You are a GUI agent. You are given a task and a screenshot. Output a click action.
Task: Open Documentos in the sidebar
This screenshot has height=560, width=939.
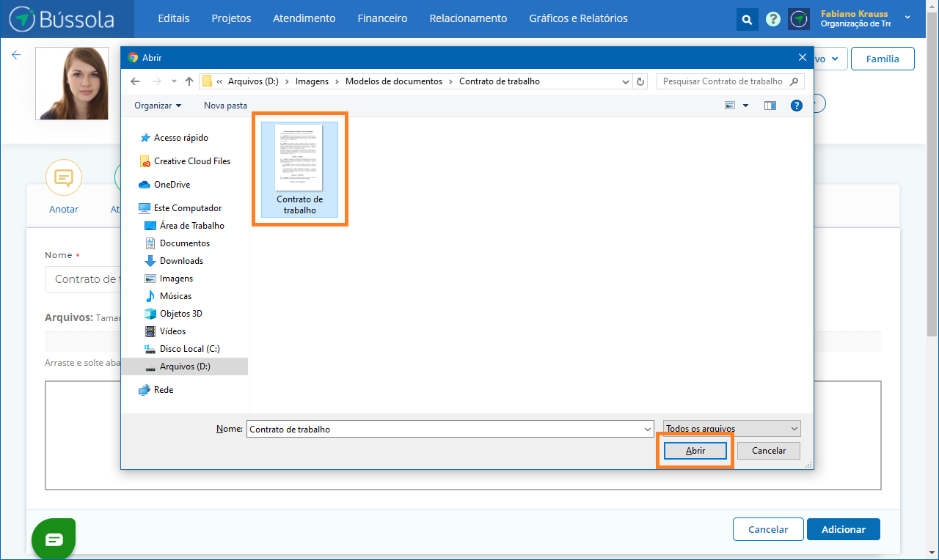click(x=178, y=243)
